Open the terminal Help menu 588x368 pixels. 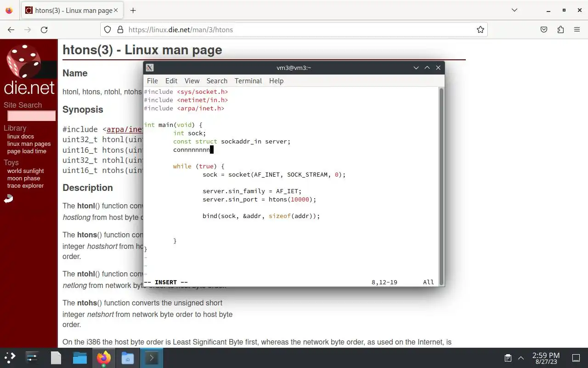pos(276,80)
